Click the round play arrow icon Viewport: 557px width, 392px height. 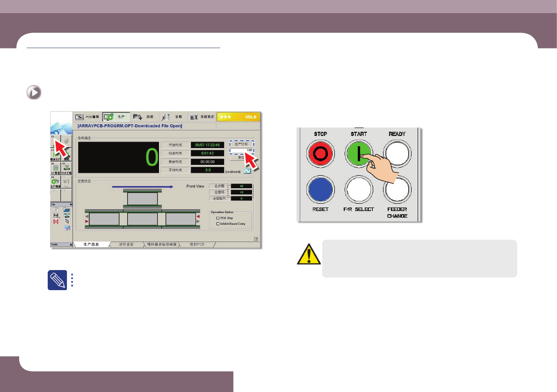pyautogui.click(x=34, y=93)
